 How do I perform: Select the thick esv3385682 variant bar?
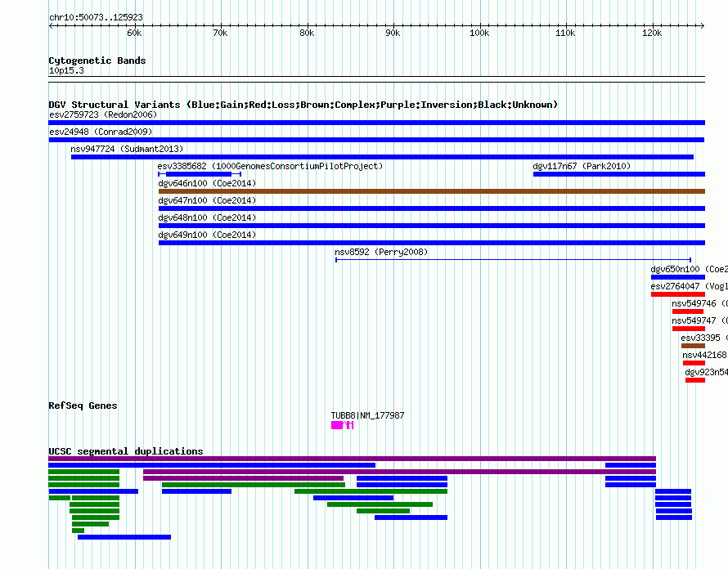pos(199,174)
